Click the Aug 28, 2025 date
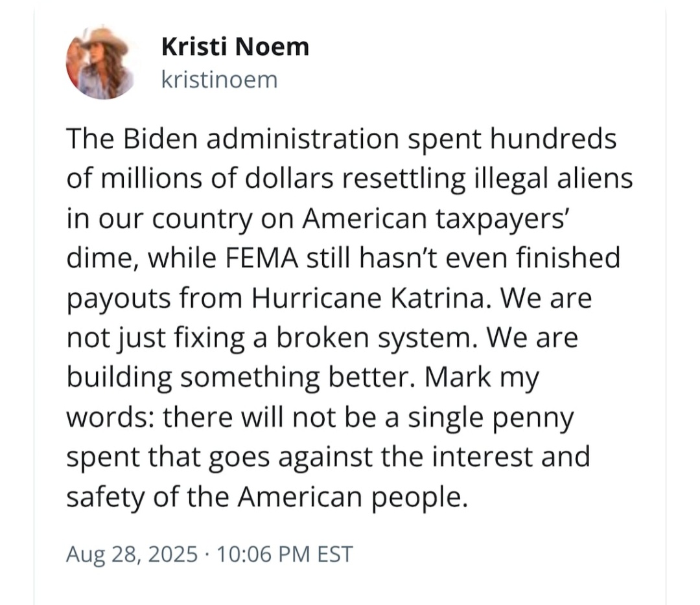 [132, 554]
